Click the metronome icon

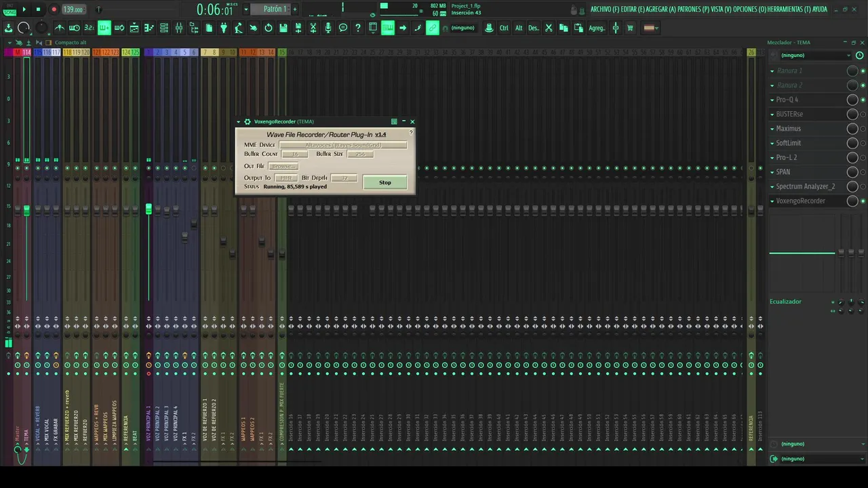[x=60, y=28]
